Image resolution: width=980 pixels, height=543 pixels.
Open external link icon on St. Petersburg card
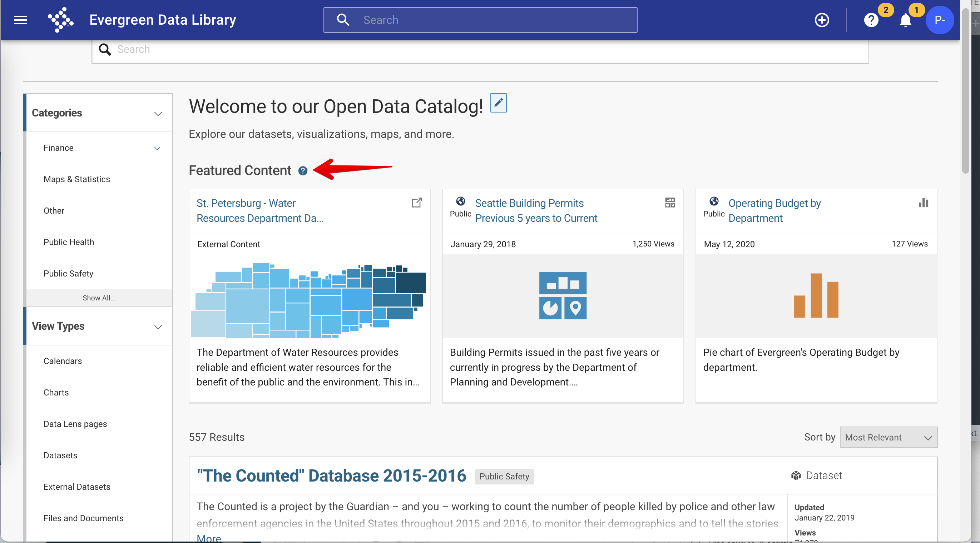(x=417, y=203)
